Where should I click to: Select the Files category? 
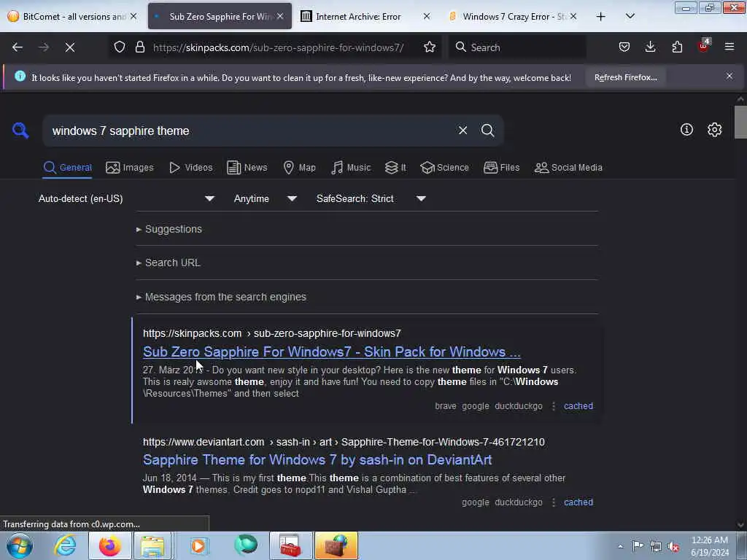pos(501,168)
